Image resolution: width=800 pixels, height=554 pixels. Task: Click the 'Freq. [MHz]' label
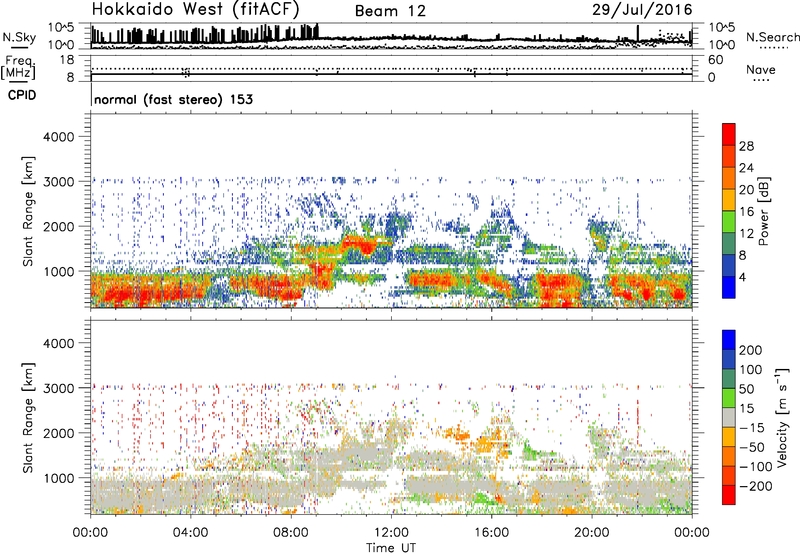click(x=18, y=68)
